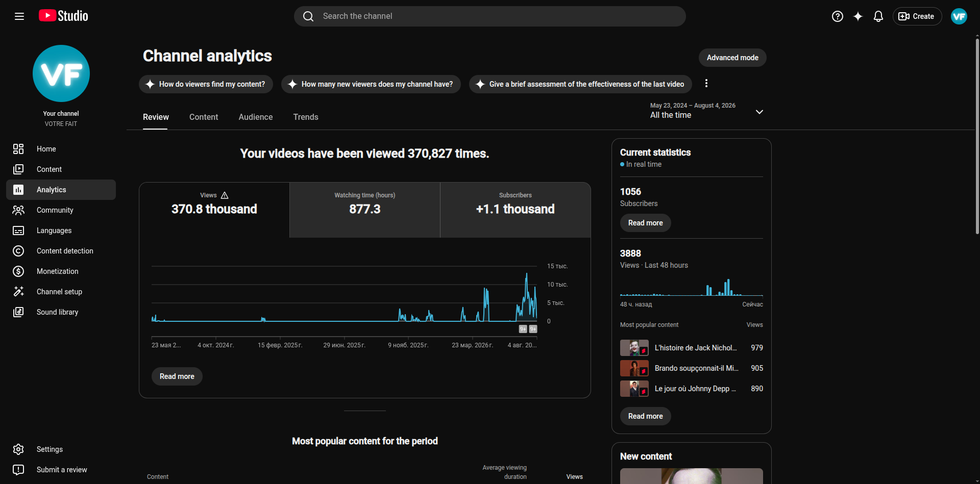Image resolution: width=980 pixels, height=484 pixels.
Task: Open the VF account avatar menu
Action: 959,16
